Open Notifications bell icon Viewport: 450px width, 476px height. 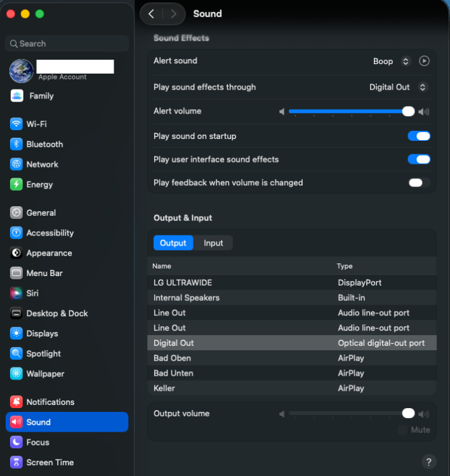click(x=17, y=402)
